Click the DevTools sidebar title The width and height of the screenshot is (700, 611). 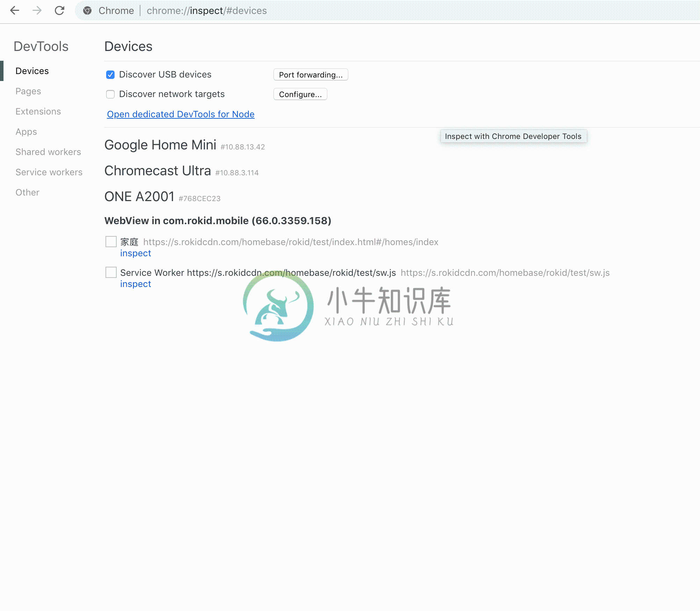pos(41,46)
